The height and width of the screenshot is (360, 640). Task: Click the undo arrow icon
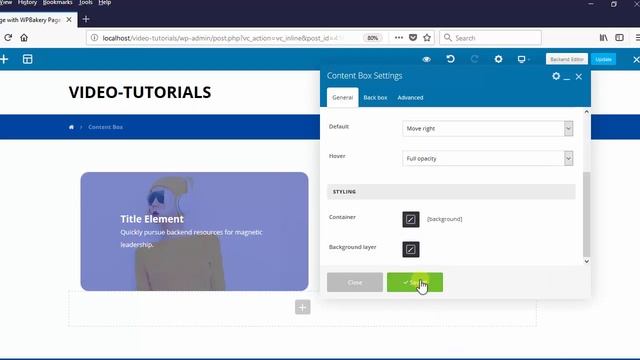click(x=451, y=59)
